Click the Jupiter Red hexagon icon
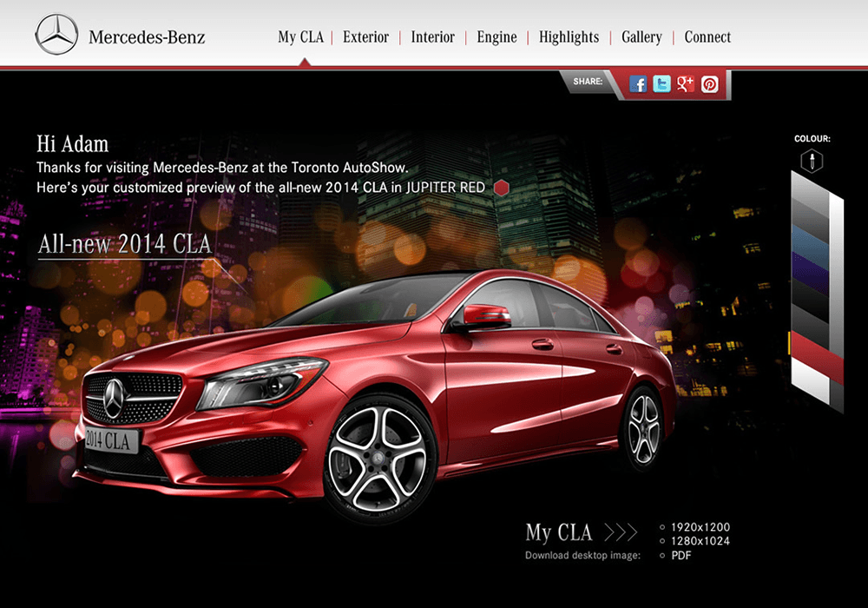The height and width of the screenshot is (608, 868). point(502,188)
